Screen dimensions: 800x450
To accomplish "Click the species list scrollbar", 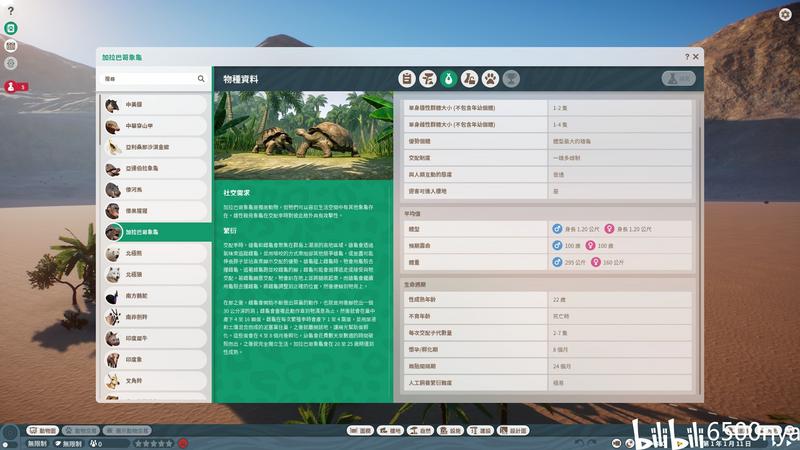I will point(99,120).
